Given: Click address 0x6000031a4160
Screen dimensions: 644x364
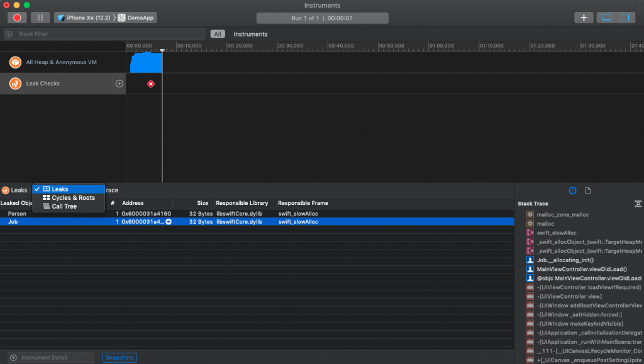Looking at the screenshot, I should click(x=146, y=213).
